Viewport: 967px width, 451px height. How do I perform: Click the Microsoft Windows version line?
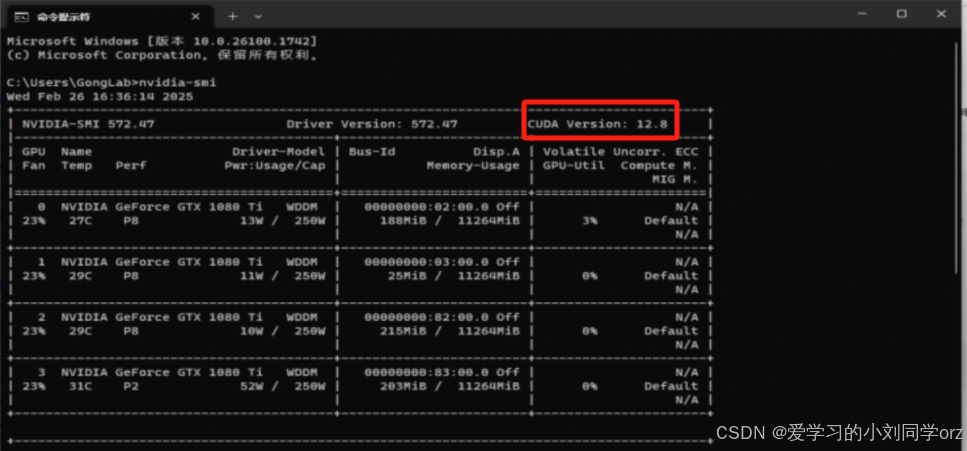pos(162,41)
